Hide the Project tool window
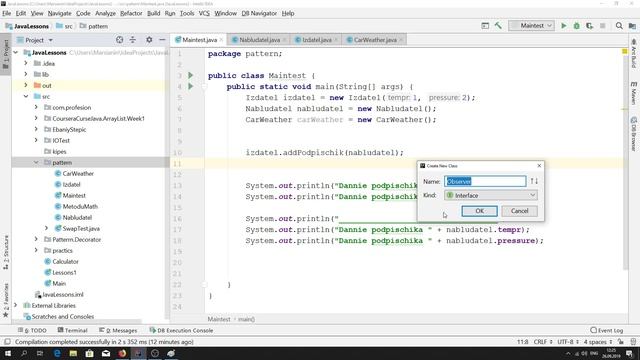This screenshot has width=640, height=360. tap(162, 40)
